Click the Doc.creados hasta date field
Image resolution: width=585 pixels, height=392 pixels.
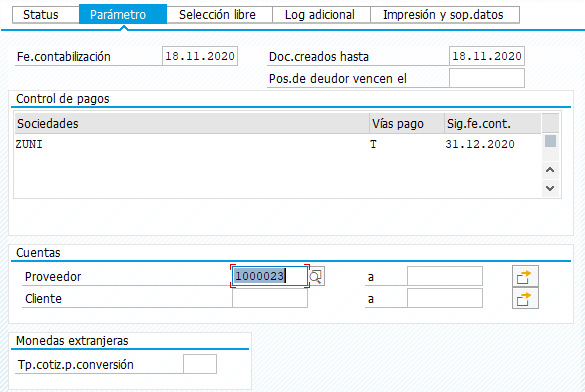coord(487,56)
